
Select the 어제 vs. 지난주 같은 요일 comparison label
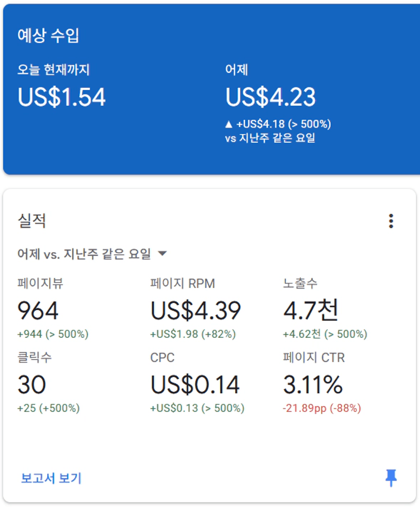[x=84, y=254]
